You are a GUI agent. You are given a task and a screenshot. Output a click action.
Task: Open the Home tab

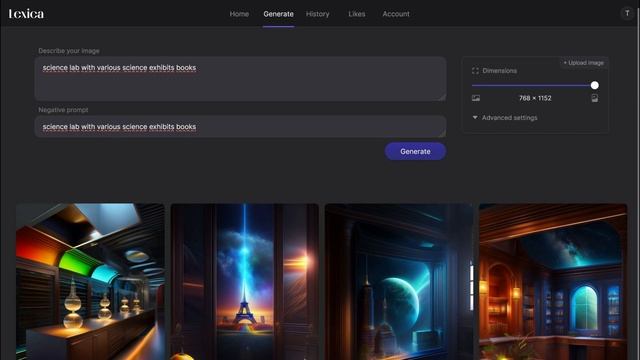tap(239, 14)
